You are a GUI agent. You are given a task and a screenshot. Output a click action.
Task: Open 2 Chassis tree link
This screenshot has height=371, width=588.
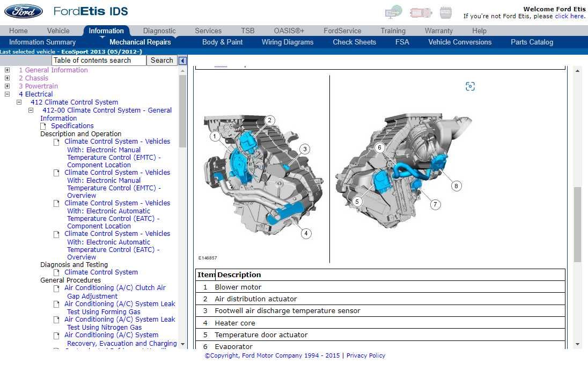[33, 78]
